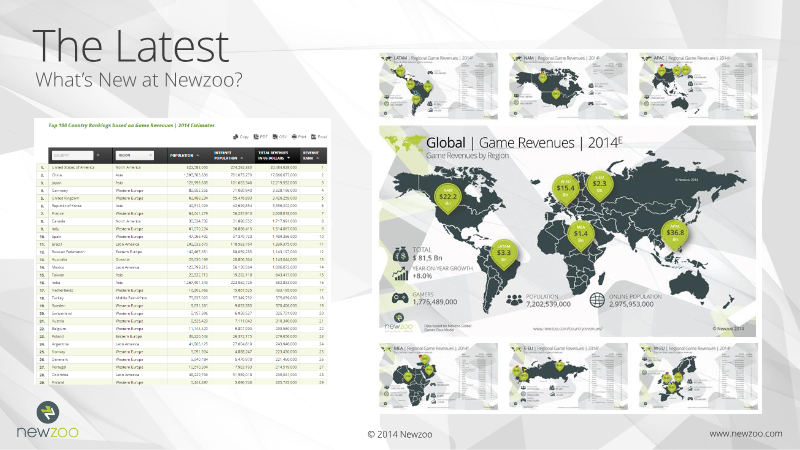Image resolution: width=800 pixels, height=450 pixels.
Task: Click the Print icon above the table
Action: pyautogui.click(x=294, y=137)
